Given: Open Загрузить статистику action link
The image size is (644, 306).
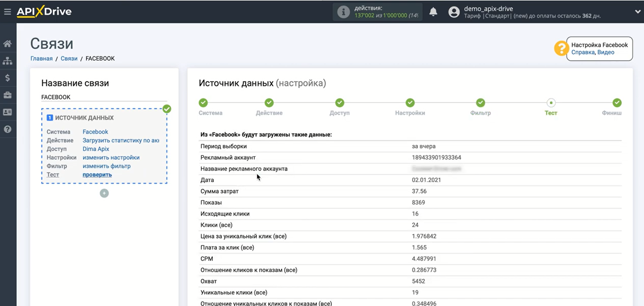Looking at the screenshot, I should click(120, 141).
